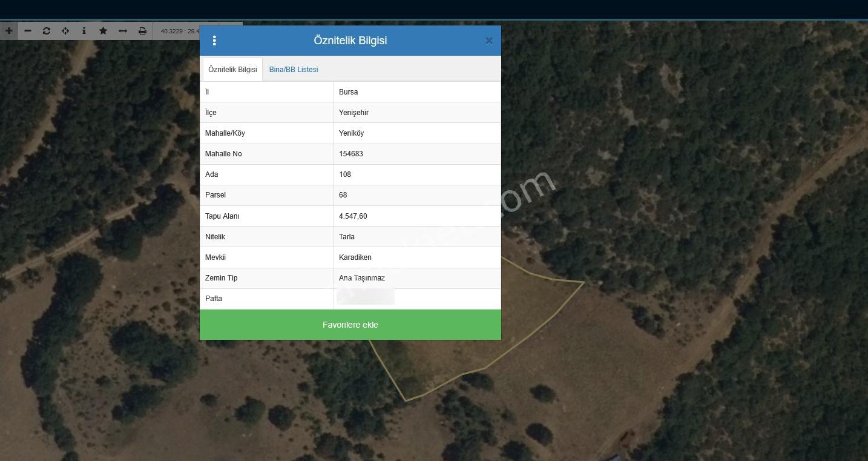Switch to the Bina/BB Listesi tab
Viewport: 868px width, 461px height.
pyautogui.click(x=294, y=70)
